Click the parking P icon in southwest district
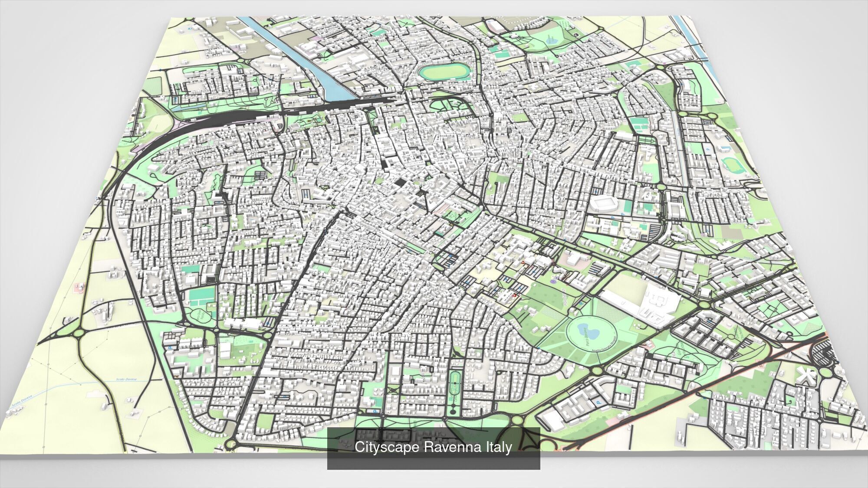 click(170, 348)
